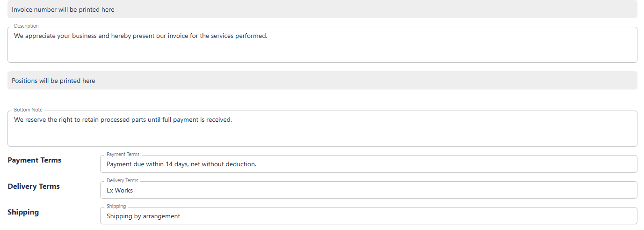Click the small Delivery Terms label above the input

pyautogui.click(x=123, y=180)
